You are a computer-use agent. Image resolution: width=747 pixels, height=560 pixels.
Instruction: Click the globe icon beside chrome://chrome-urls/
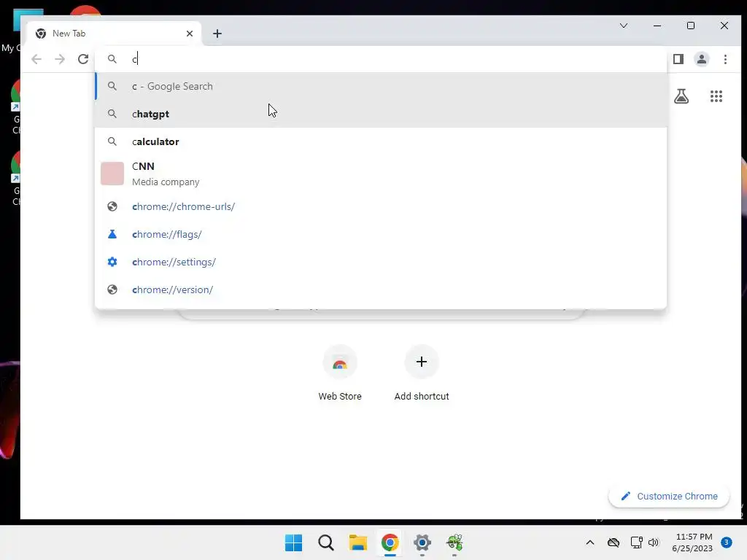click(x=112, y=206)
